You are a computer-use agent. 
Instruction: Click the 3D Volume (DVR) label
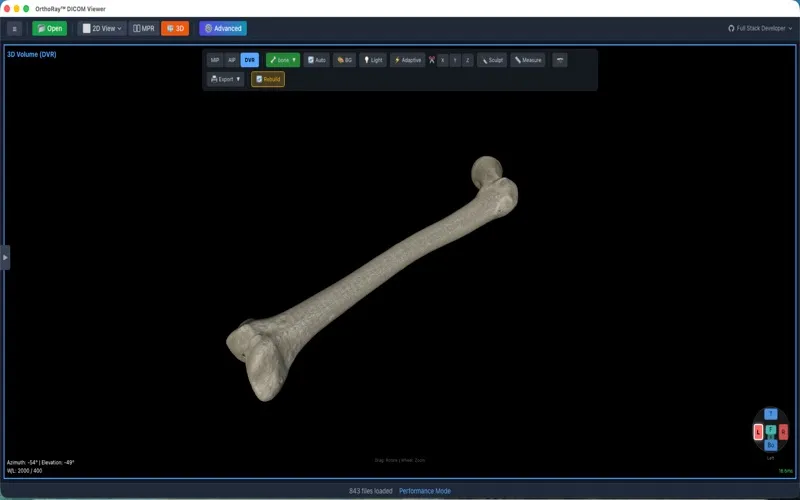[32, 54]
